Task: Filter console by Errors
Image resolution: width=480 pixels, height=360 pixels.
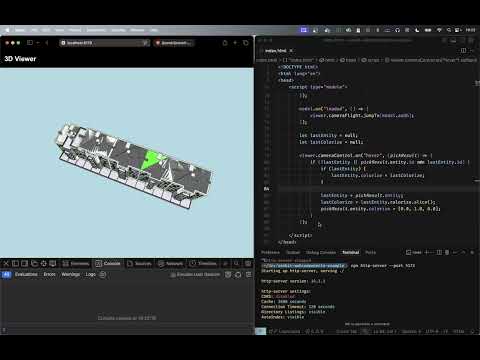Action: (x=49, y=274)
